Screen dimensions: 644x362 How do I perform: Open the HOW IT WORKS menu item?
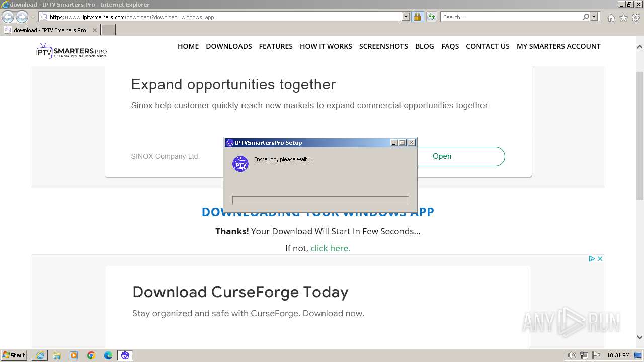pos(326,46)
